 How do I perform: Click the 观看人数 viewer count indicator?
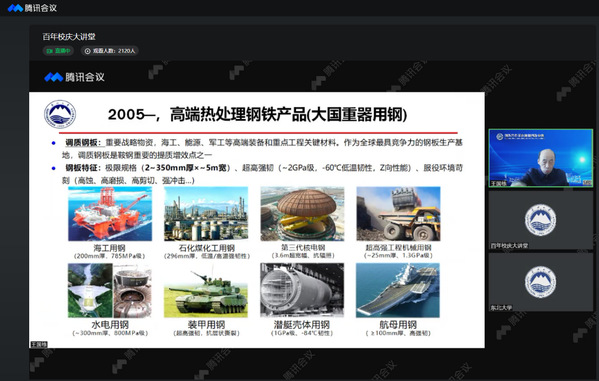(110, 51)
